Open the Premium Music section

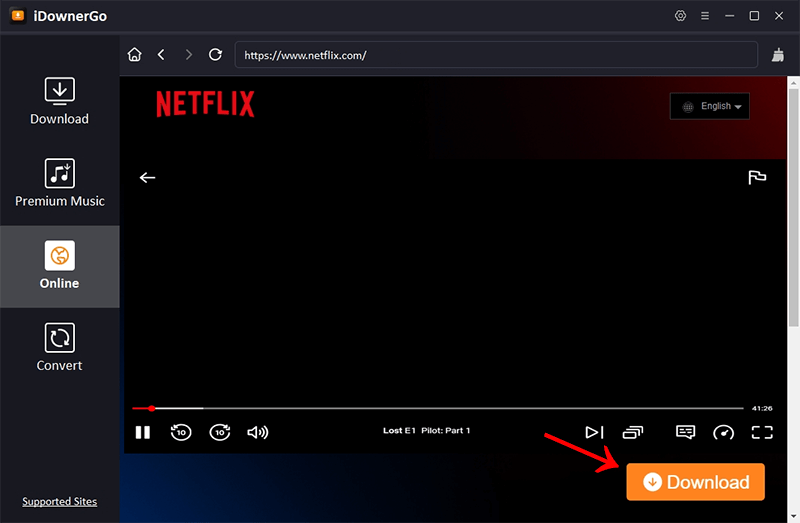59,183
